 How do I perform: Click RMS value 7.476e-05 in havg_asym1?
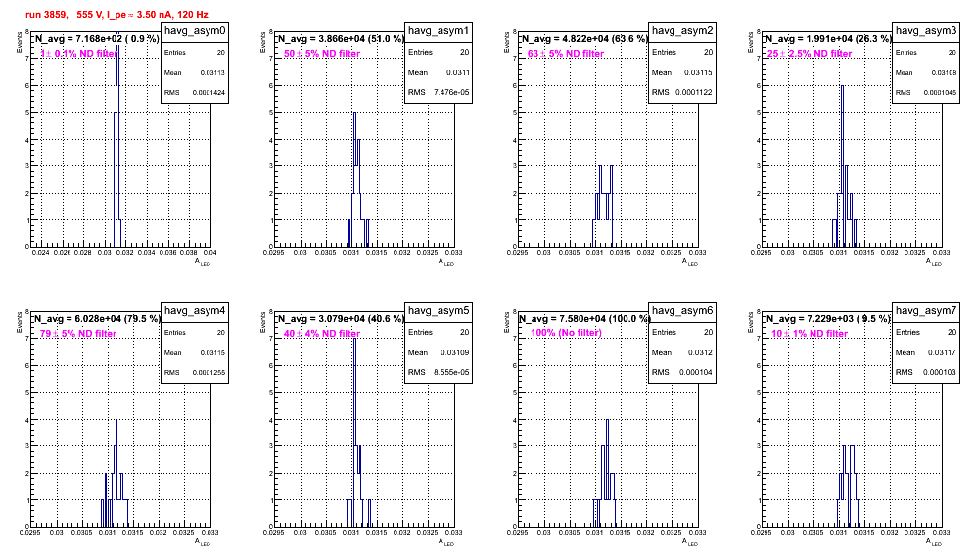451,93
